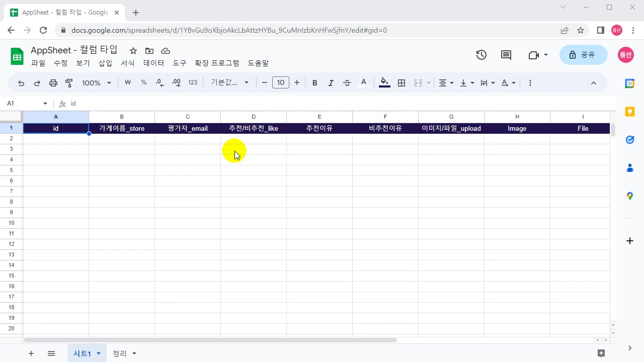Viewport: 644px width, 362px height.
Task: Add a new sheet with the plus button
Action: [31, 353]
